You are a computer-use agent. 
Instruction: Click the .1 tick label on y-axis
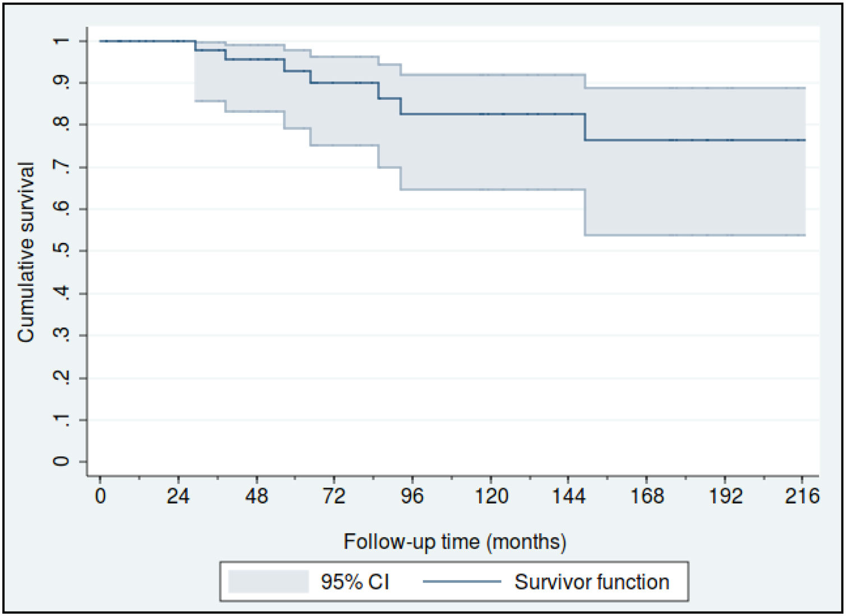coord(61,420)
